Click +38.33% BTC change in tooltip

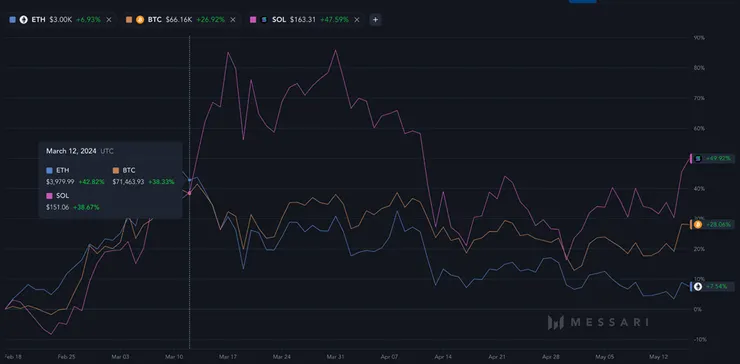[161, 182]
